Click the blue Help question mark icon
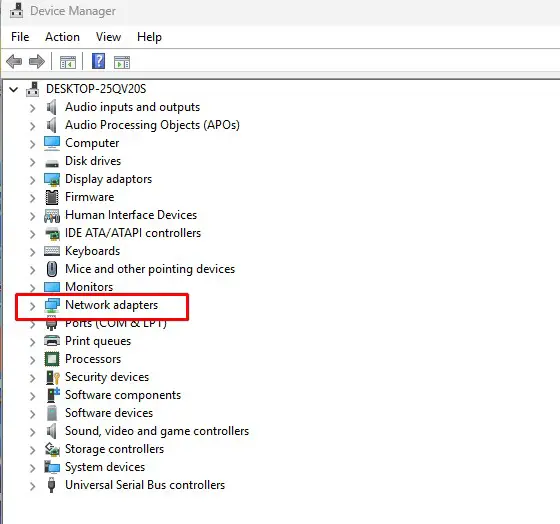560x524 pixels. (x=98, y=61)
